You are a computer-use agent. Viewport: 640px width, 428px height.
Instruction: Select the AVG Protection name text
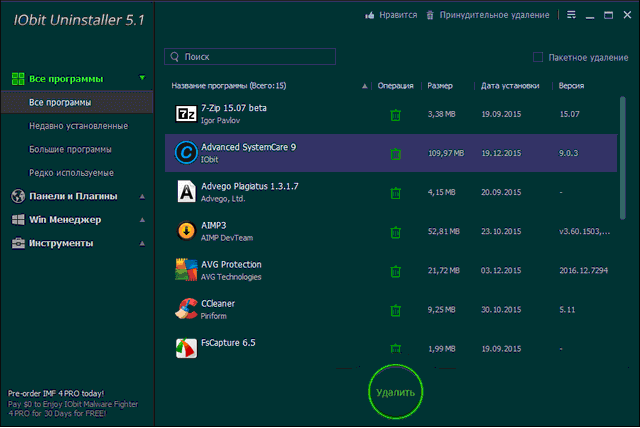(x=231, y=264)
